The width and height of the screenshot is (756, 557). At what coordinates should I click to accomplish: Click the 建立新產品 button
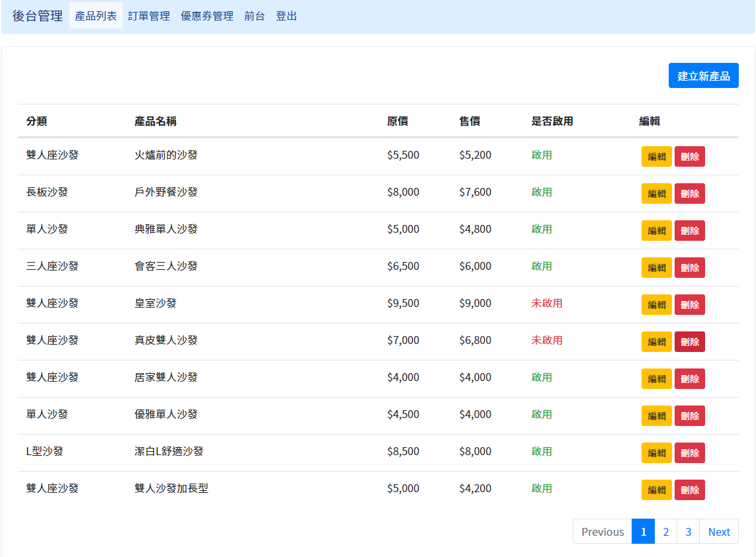[x=703, y=75]
